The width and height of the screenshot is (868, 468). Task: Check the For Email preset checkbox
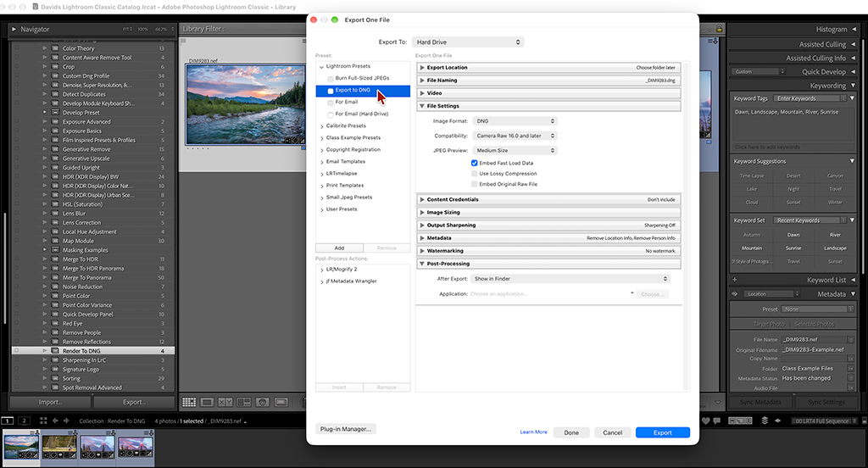coord(331,103)
